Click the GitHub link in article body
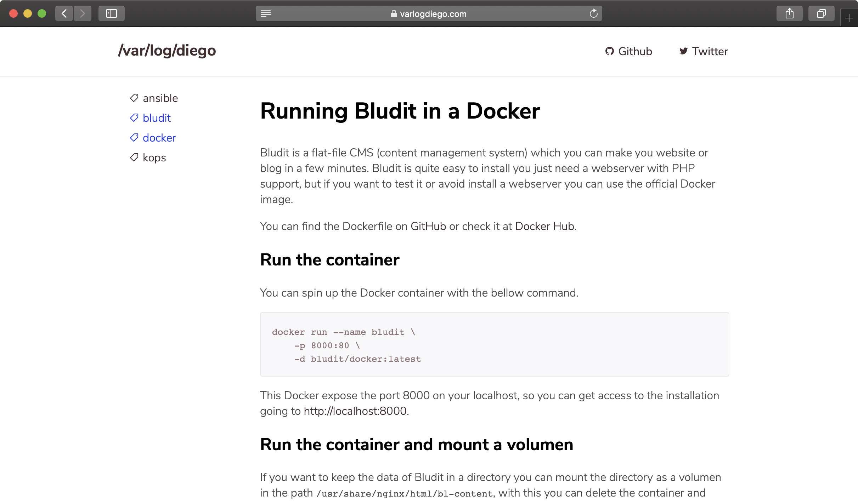 coord(428,226)
